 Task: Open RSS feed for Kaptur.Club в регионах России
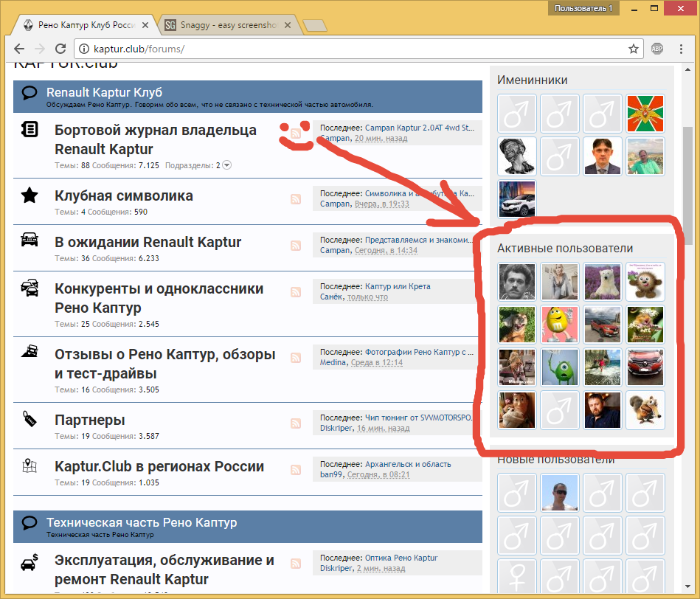pyautogui.click(x=296, y=470)
